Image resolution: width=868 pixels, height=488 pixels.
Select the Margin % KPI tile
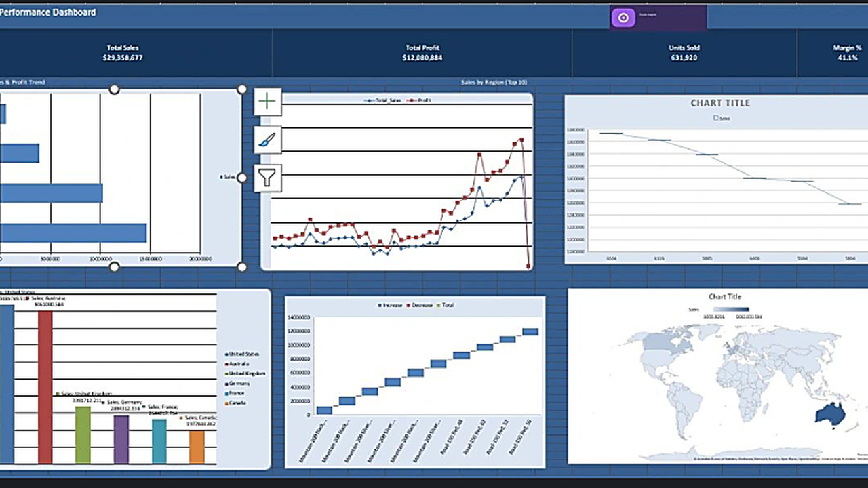click(x=847, y=53)
